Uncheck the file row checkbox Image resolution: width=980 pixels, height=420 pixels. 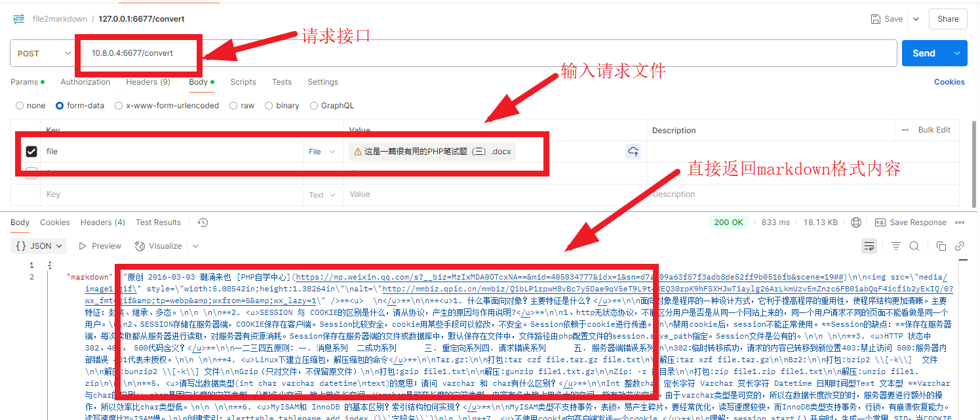coord(31,152)
